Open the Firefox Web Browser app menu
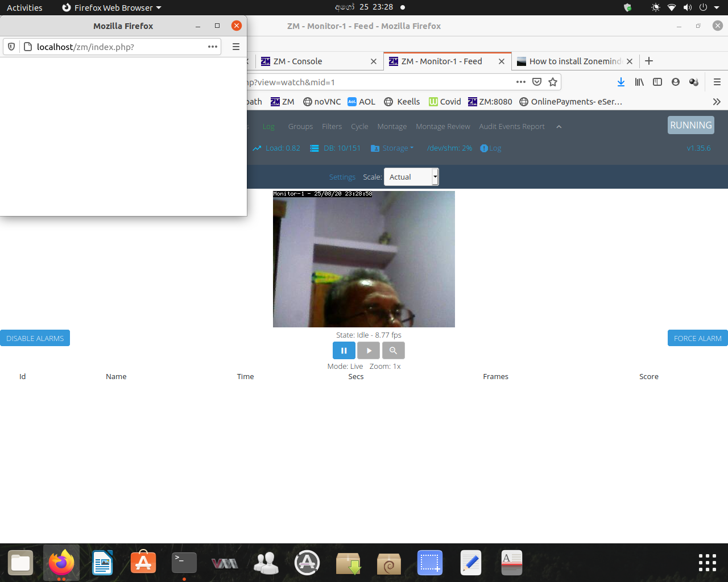 click(x=111, y=7)
